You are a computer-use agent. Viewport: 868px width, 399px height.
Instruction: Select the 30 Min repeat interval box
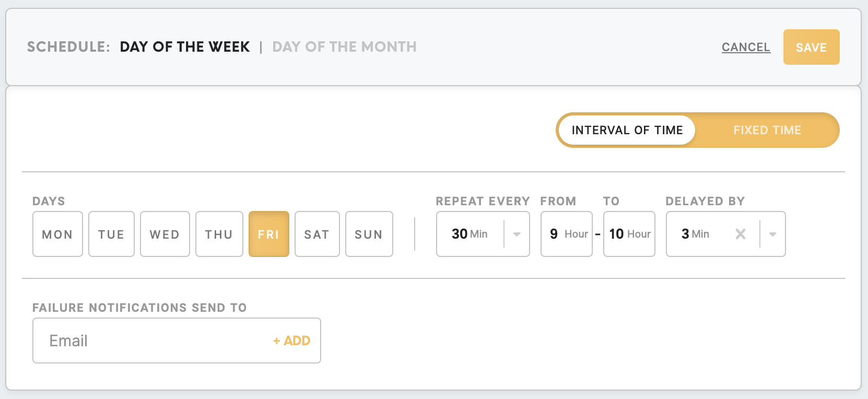point(483,234)
